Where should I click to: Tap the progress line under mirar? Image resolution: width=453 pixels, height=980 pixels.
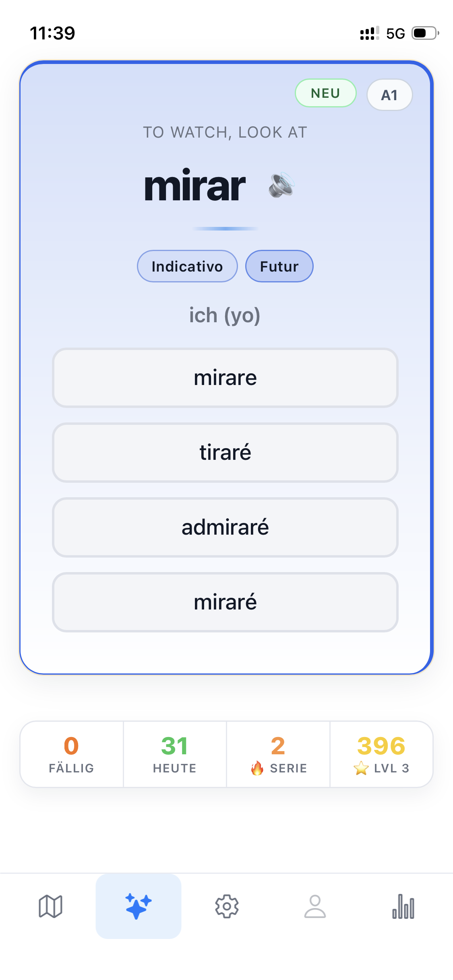click(226, 228)
